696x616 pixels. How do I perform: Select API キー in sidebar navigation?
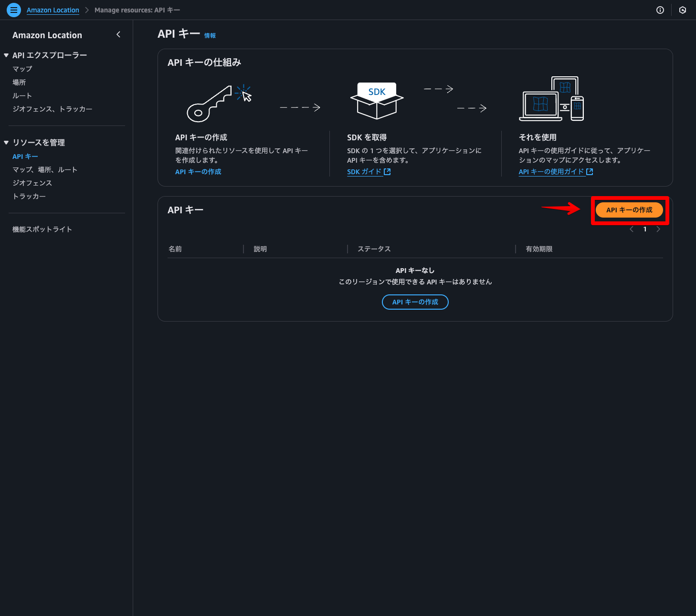point(25,157)
